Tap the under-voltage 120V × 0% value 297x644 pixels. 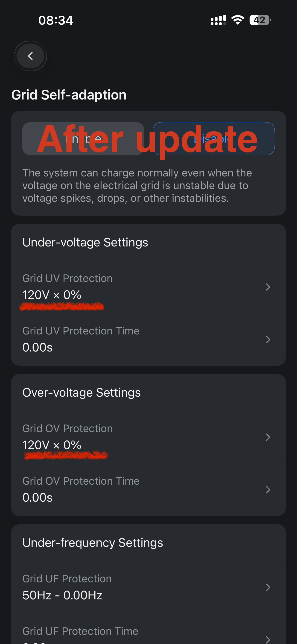[52, 295]
